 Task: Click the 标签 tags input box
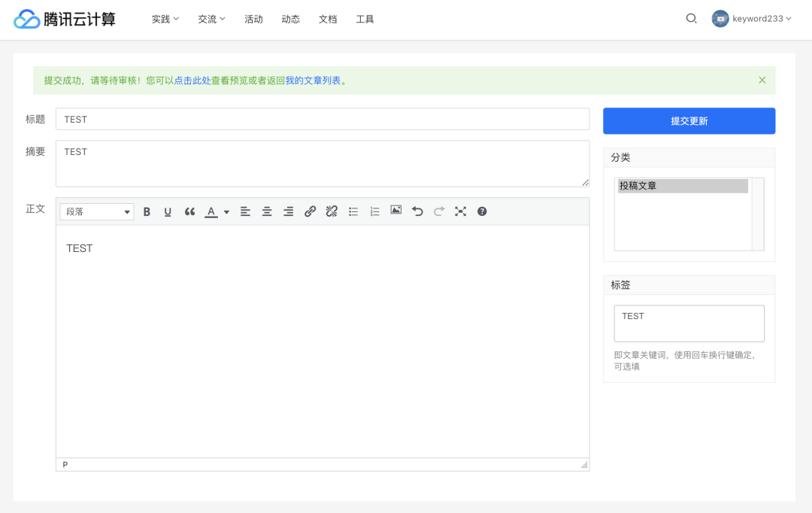tap(689, 323)
